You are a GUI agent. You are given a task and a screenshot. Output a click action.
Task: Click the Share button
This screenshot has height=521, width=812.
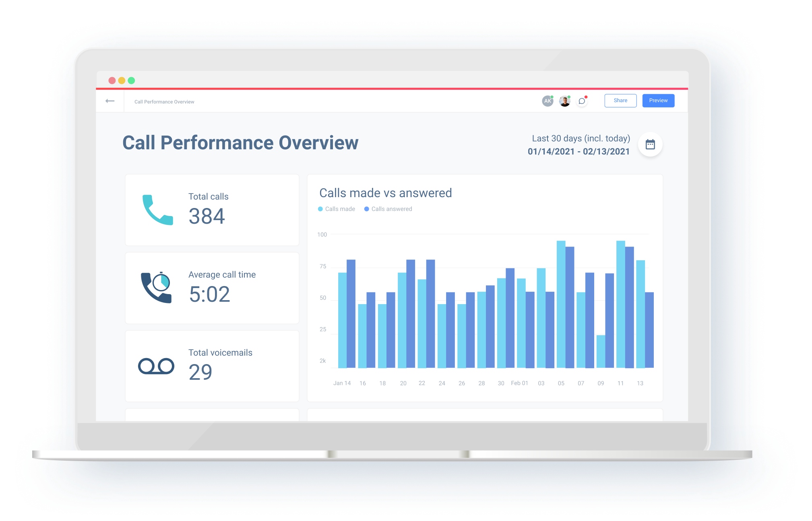[619, 100]
